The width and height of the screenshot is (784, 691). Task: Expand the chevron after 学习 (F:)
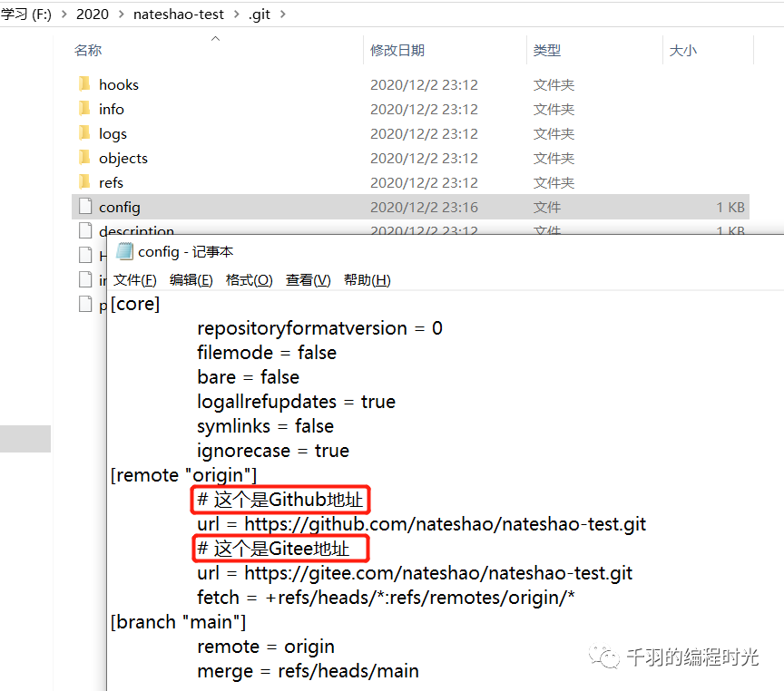click(64, 14)
